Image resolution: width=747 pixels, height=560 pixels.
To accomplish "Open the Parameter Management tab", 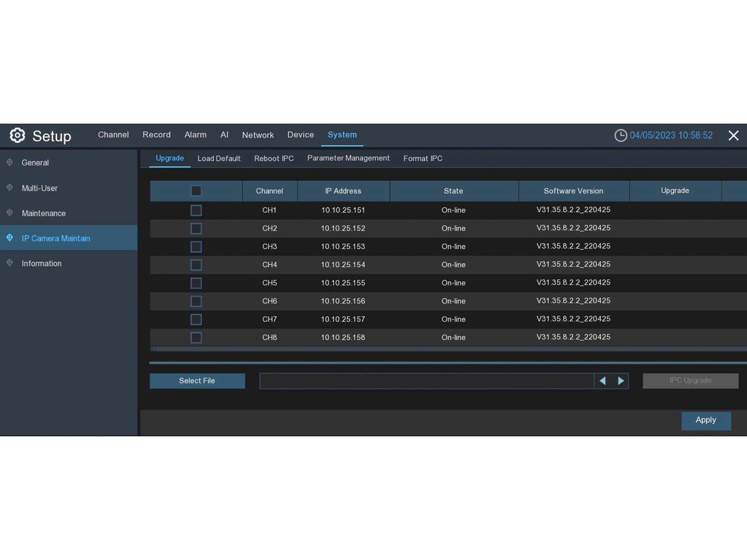I will coord(348,158).
